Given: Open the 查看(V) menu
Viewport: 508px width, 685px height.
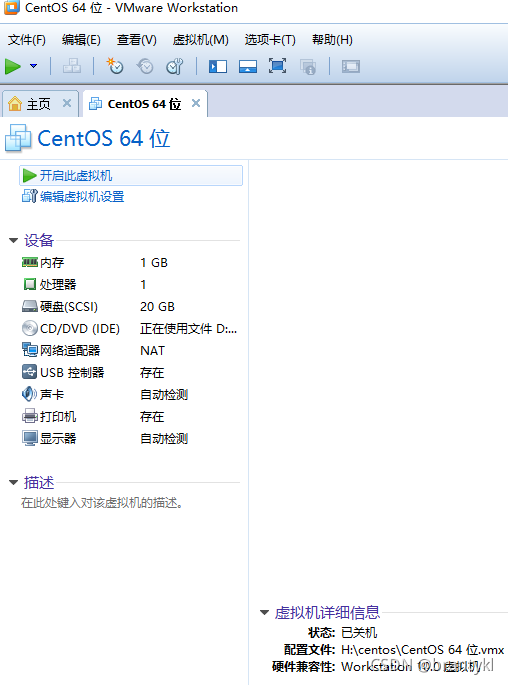Looking at the screenshot, I should click(x=137, y=40).
